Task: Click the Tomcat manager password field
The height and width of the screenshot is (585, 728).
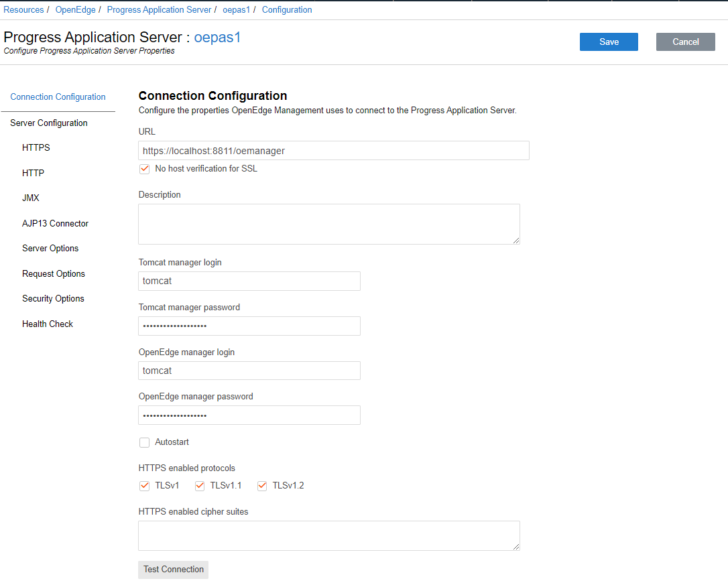Action: point(249,326)
